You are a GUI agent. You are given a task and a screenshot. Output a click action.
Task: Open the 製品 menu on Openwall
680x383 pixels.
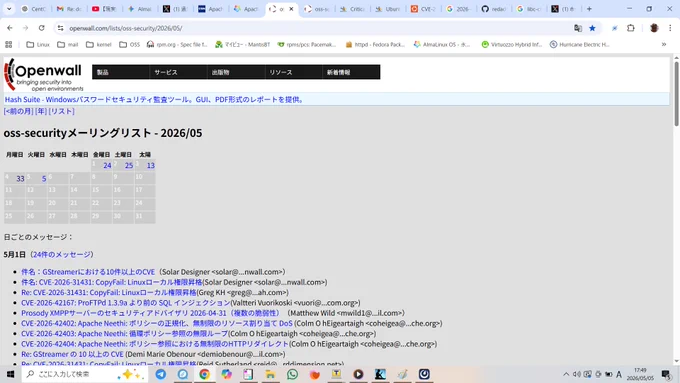121,72
